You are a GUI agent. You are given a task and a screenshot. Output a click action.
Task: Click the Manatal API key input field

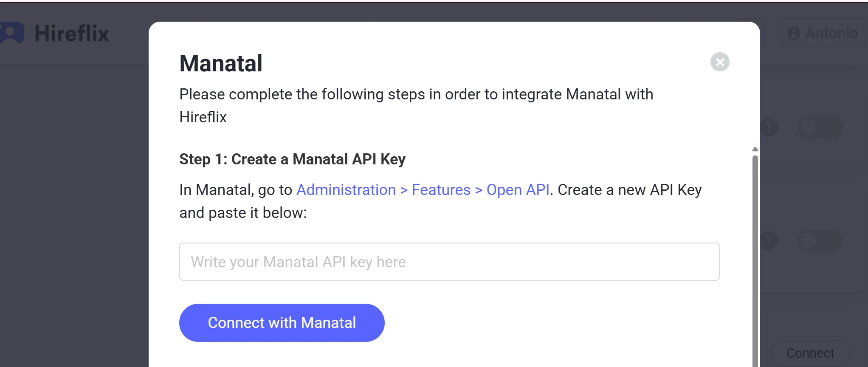[449, 262]
